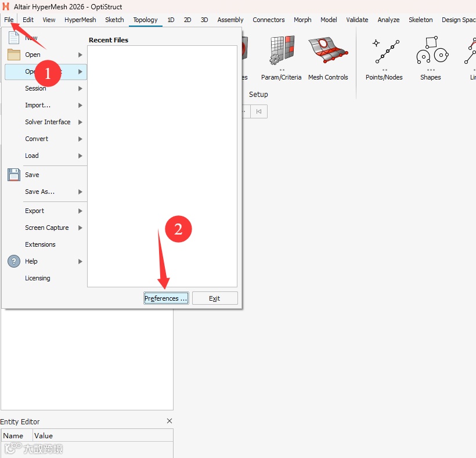The height and width of the screenshot is (458, 476).
Task: Select the Shapes tool
Action: click(x=431, y=58)
